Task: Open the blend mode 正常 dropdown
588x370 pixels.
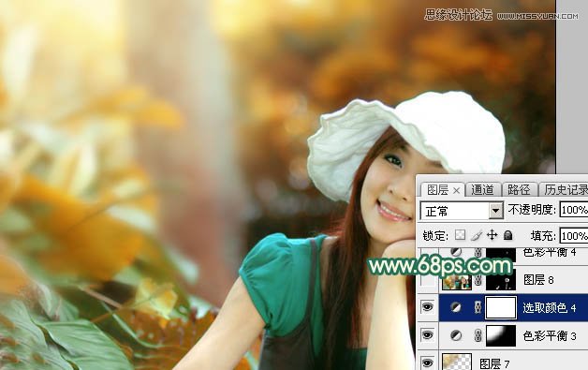Action: (462, 211)
